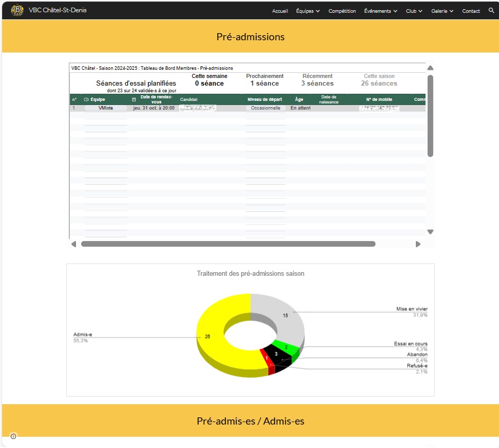Go to the Accueil page
499x448 pixels.
(x=280, y=11)
